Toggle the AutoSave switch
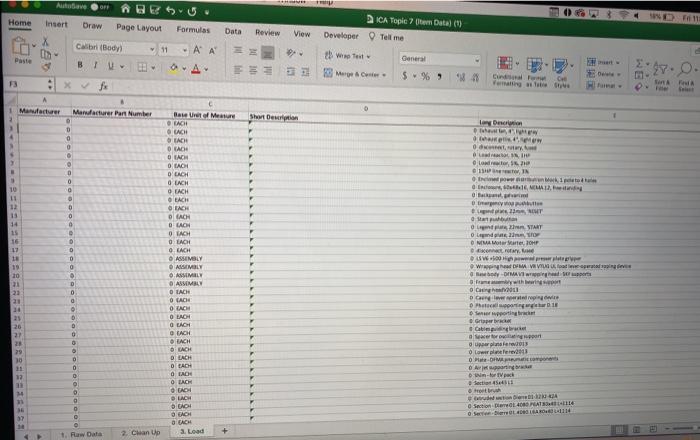This screenshot has height=440, width=700. tap(100, 7)
